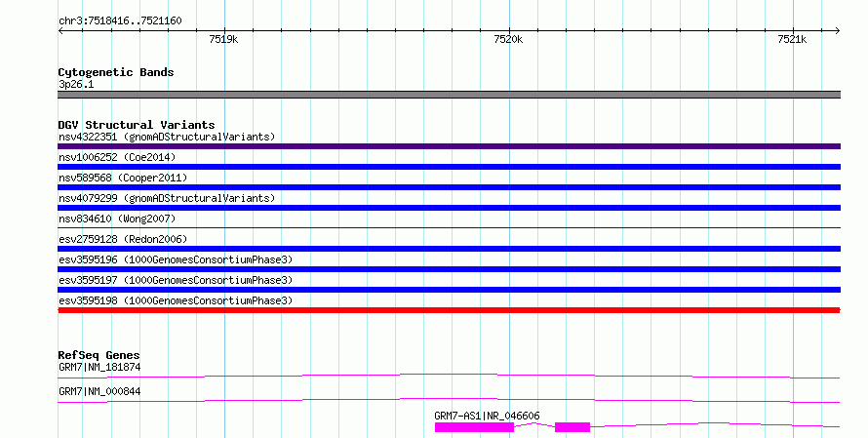This screenshot has height=438, width=868.
Task: Click the GRM7|NM_000844 transcript line
Action: tap(449, 400)
